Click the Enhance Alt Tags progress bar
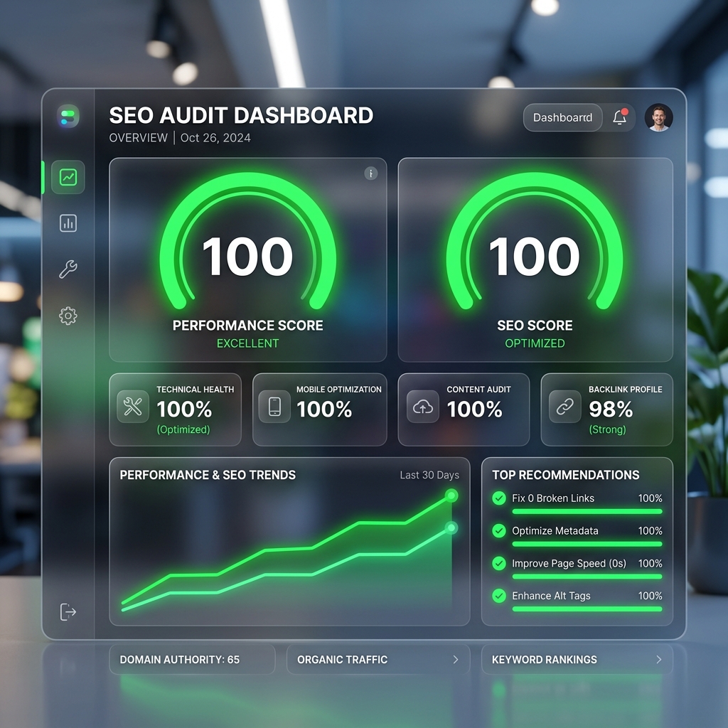This screenshot has height=728, width=728. pos(587,609)
